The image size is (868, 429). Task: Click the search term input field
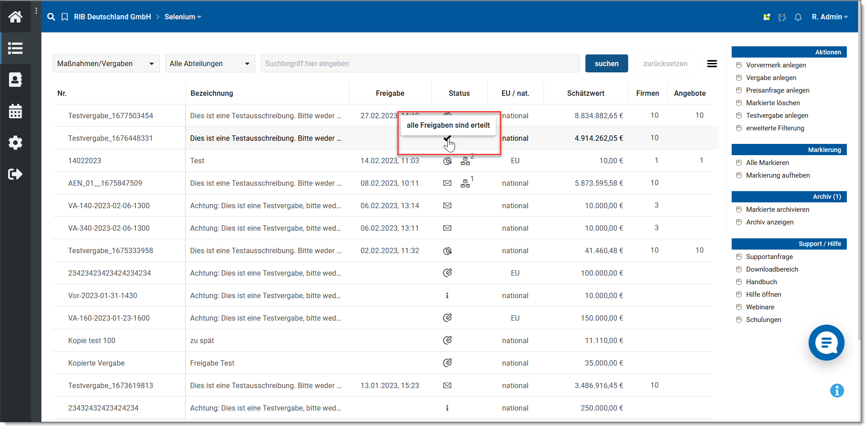click(420, 64)
